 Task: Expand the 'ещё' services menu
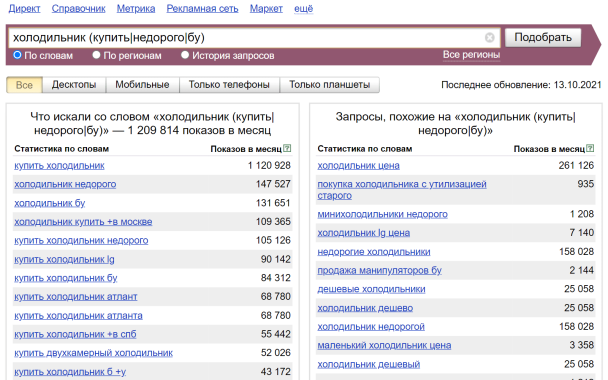coord(303,9)
